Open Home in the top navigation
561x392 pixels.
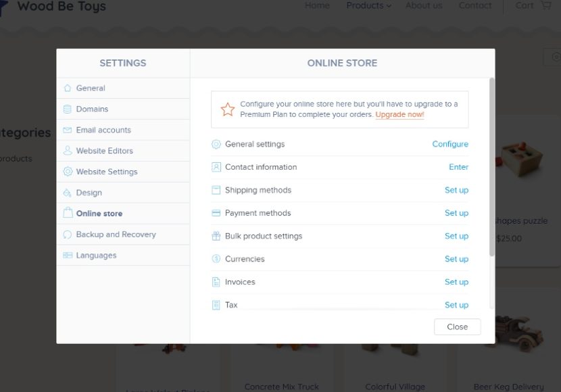click(x=317, y=5)
